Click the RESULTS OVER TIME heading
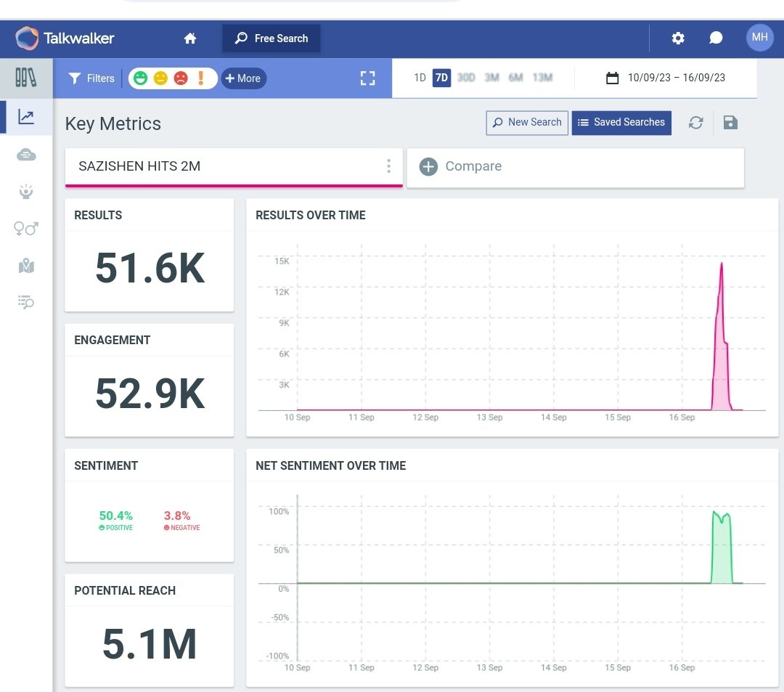784x692 pixels. 311,216
